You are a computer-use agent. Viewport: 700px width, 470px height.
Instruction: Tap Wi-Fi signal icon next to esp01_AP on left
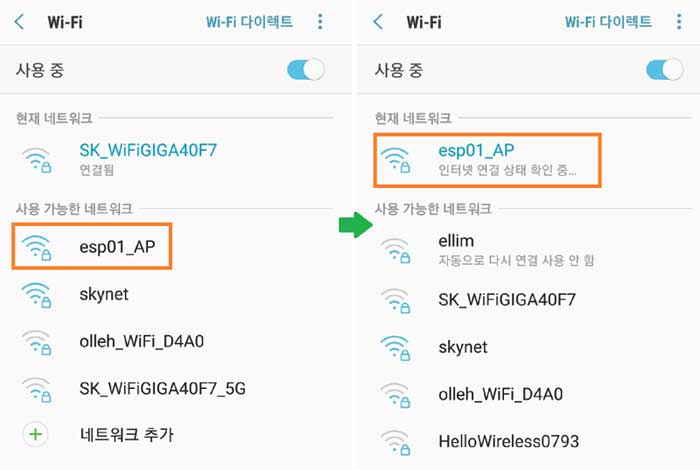click(x=37, y=247)
